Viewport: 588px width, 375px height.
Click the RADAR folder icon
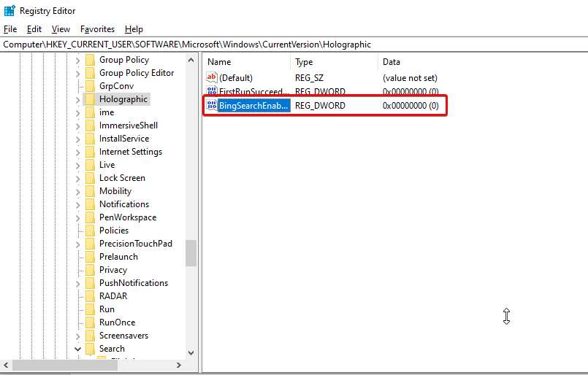tap(90, 296)
